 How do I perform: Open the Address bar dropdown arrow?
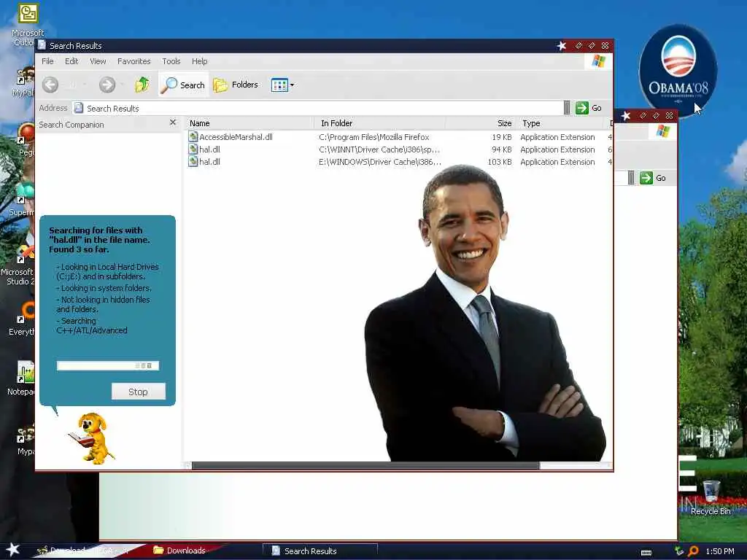[567, 108]
